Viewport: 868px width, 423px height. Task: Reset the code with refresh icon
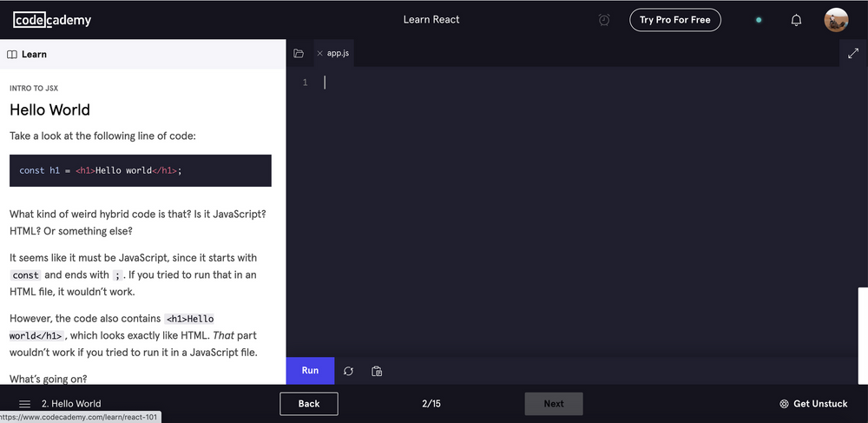348,371
